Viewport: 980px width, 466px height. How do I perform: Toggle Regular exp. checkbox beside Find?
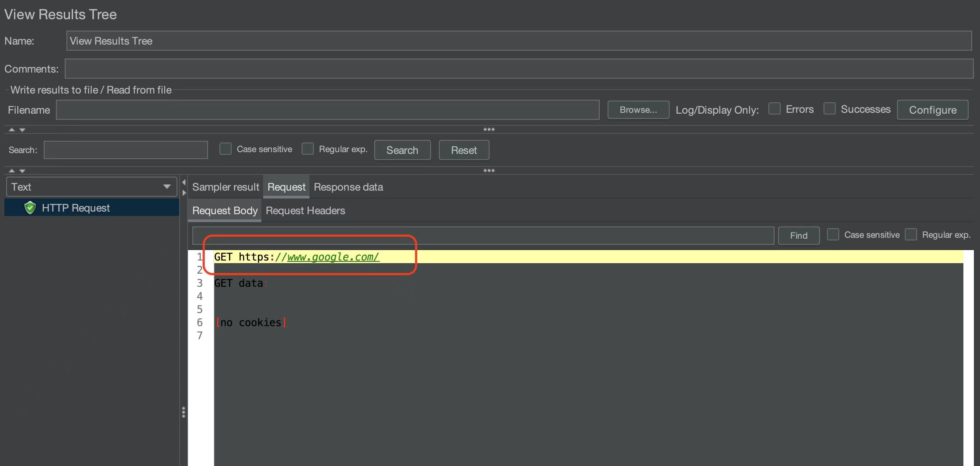(x=911, y=235)
